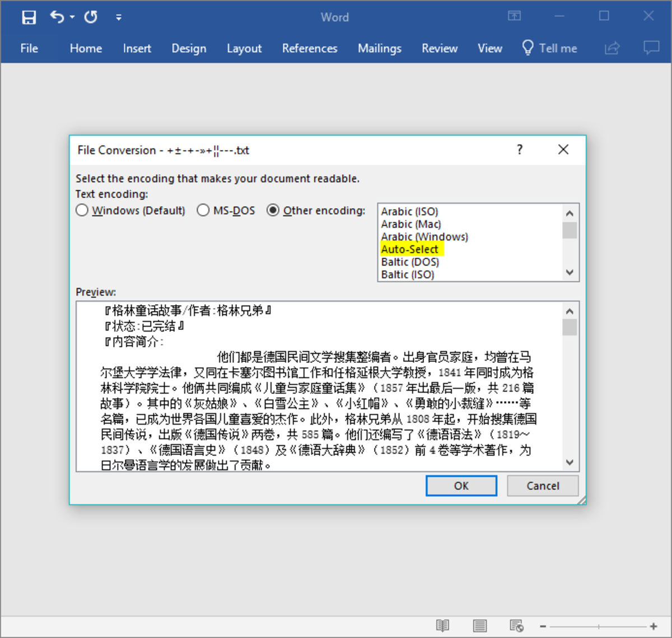Switch to Read Mode view icon
The width and height of the screenshot is (672, 638).
[x=442, y=626]
